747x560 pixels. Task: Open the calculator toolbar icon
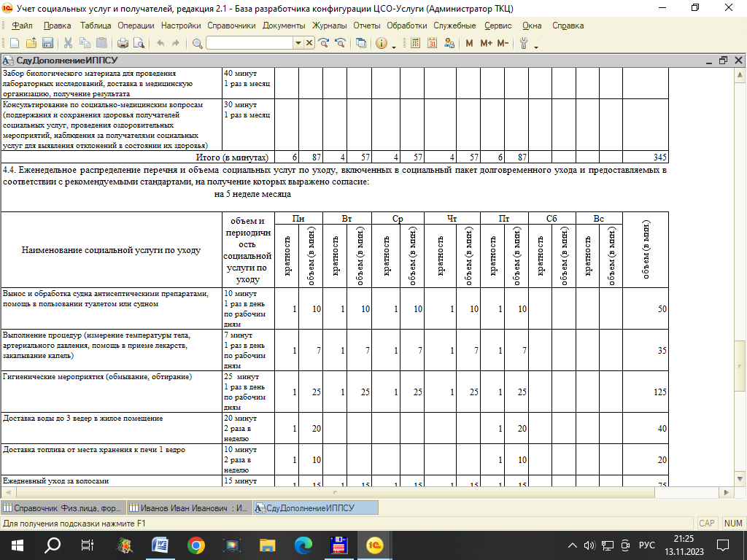[x=415, y=43]
